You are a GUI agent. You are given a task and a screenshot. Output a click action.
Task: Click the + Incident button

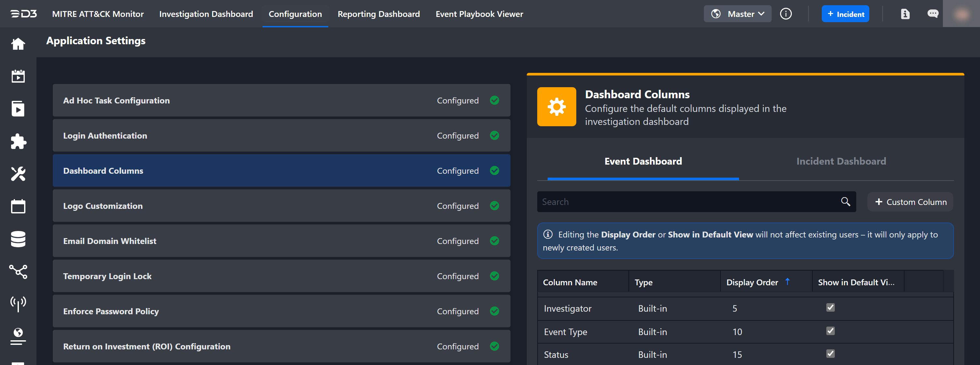tap(845, 14)
